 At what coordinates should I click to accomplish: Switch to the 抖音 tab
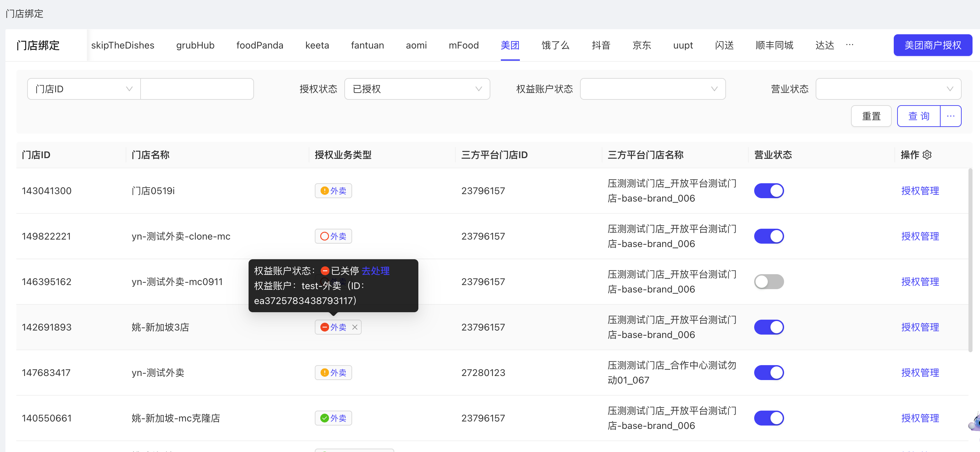click(x=601, y=45)
